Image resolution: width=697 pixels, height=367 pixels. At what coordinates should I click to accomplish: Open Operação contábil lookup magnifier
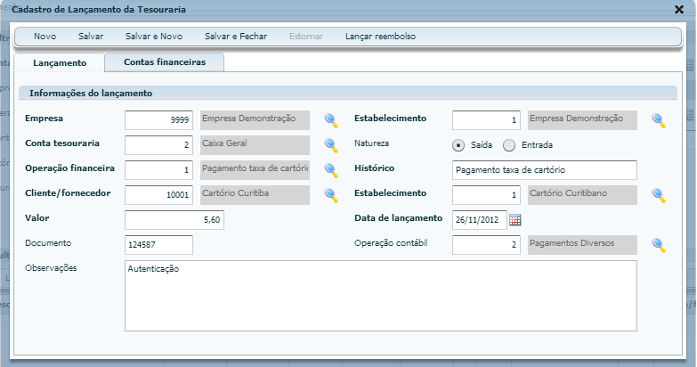pos(658,244)
